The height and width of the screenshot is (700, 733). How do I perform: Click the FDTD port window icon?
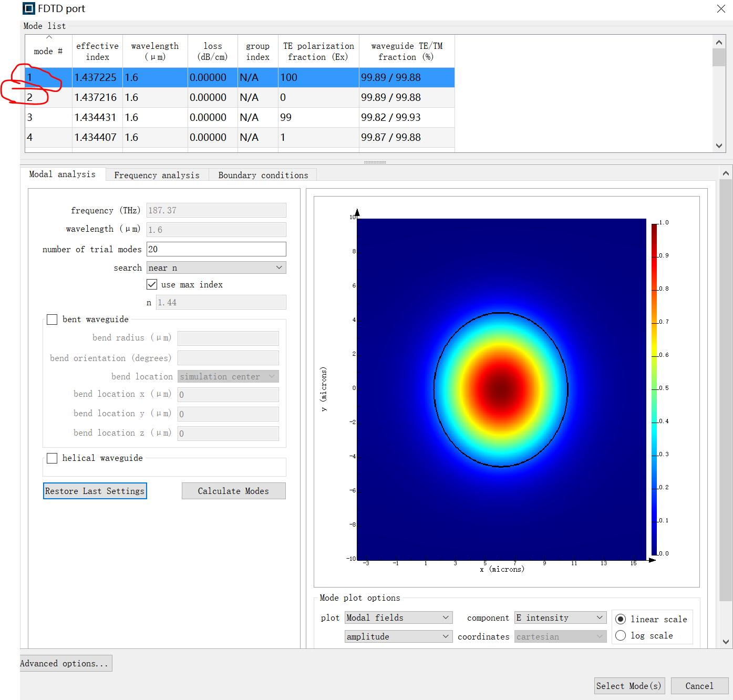pyautogui.click(x=29, y=8)
